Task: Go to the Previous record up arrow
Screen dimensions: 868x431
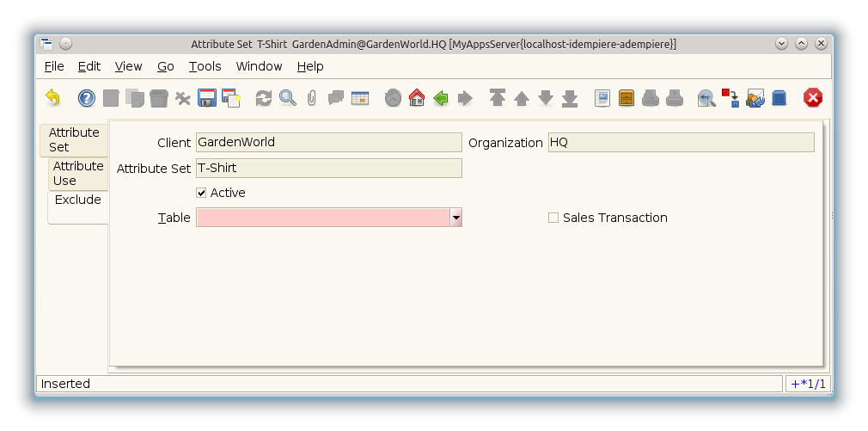Action: pos(522,98)
